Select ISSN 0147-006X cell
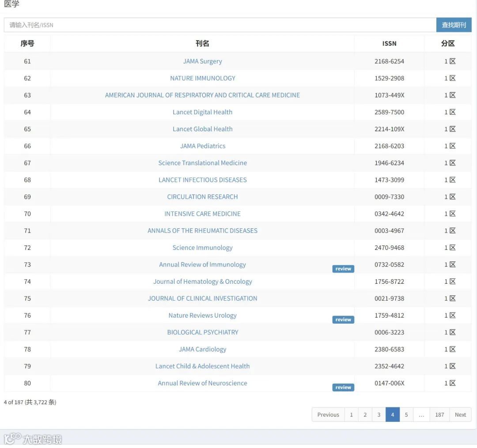The image size is (477, 448). coord(390,383)
